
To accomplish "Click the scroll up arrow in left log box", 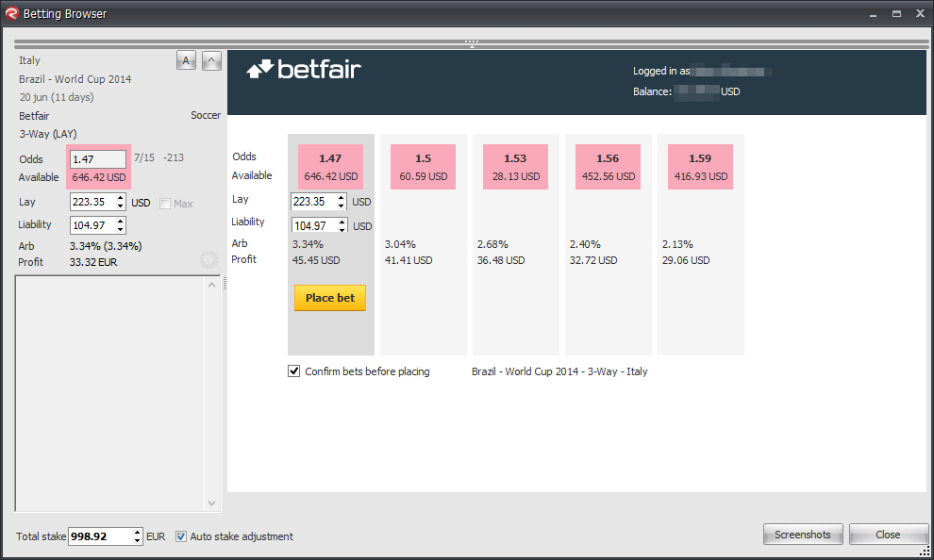I will pos(211,285).
